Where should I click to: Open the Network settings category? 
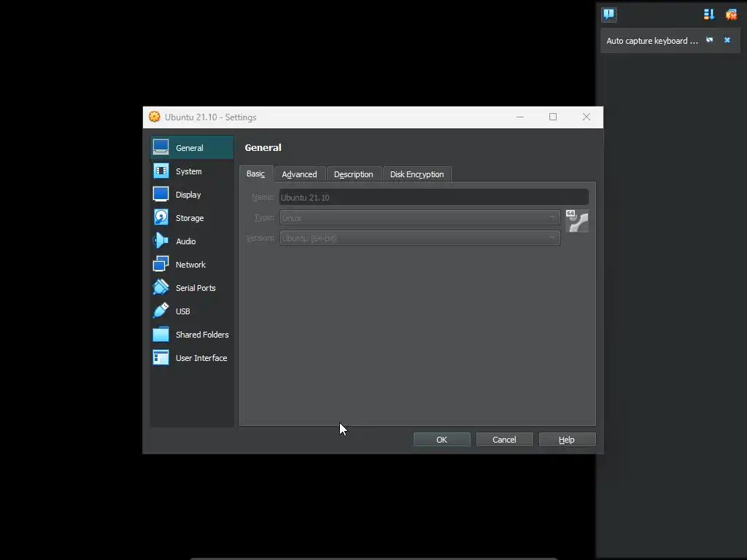click(192, 264)
